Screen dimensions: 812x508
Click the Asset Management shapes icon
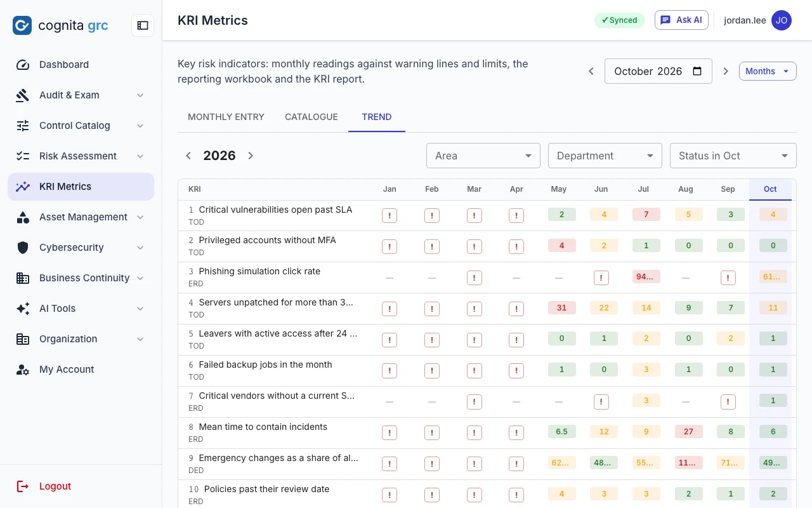[x=23, y=217]
